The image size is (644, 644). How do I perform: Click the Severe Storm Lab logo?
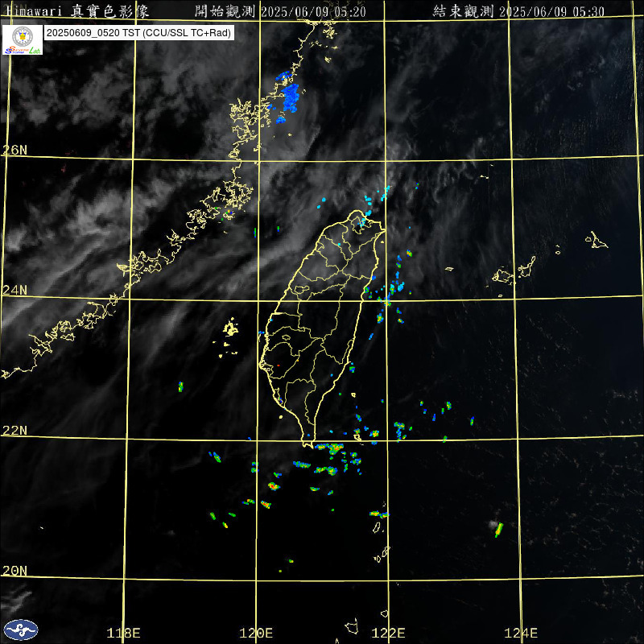(x=23, y=39)
